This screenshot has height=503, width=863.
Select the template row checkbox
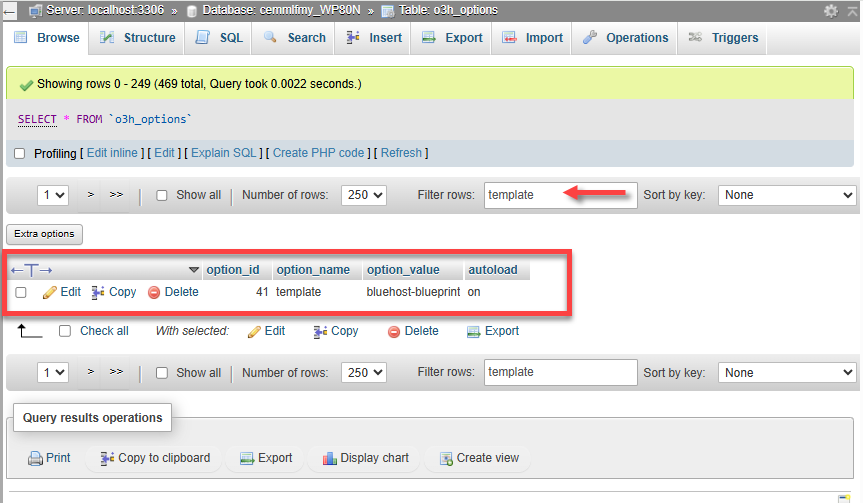[21, 292]
